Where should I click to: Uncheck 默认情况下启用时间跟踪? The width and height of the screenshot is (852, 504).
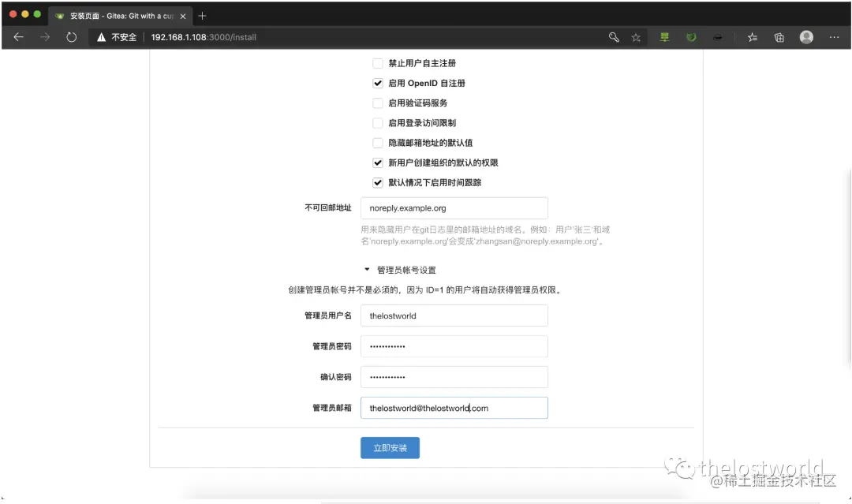pos(379,182)
